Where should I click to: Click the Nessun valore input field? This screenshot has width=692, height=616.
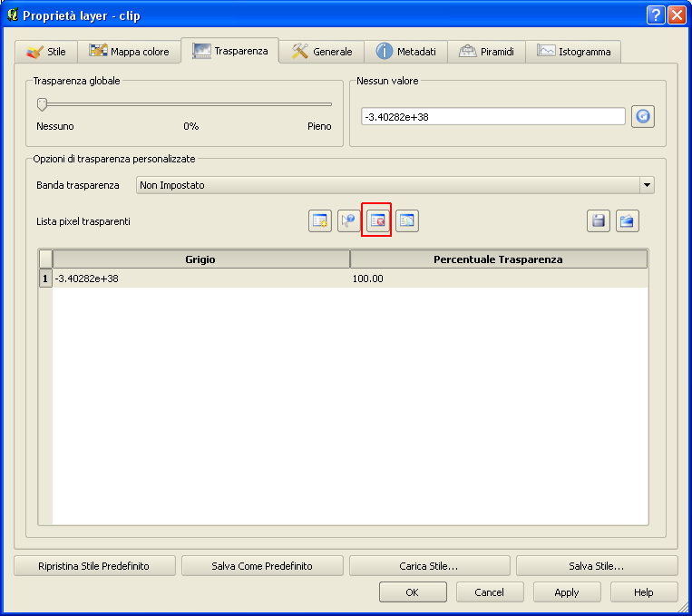(x=492, y=116)
